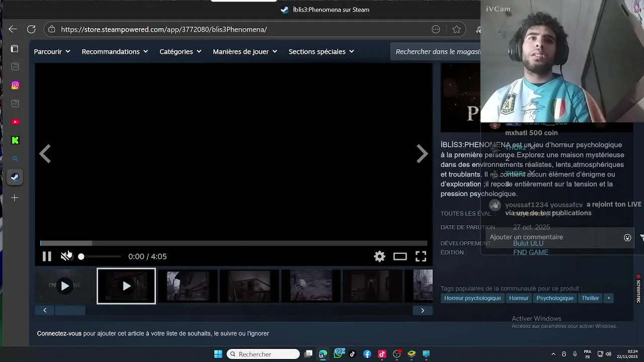The image size is (644, 362).
Task: Select the YouTube tab in sidebar
Action: 15,122
